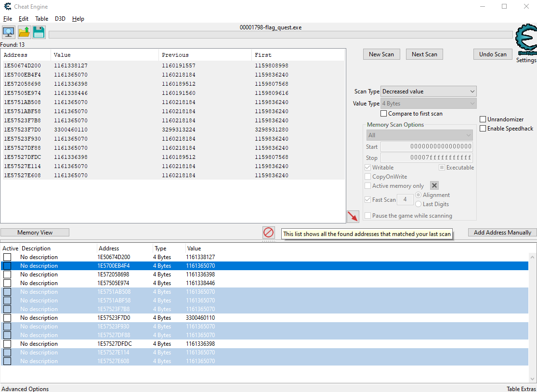Select found result 1E57527E608
537x392 pixels.
[x=173, y=175]
